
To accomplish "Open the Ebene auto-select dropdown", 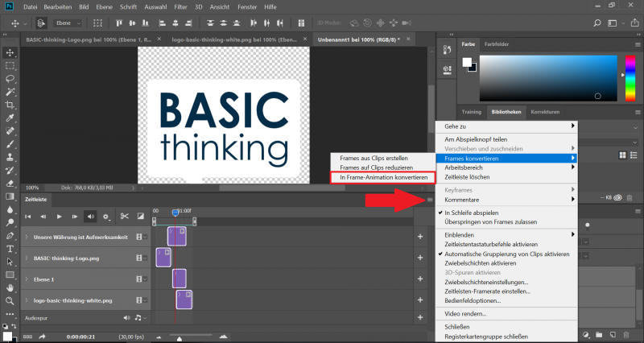I will pos(68,23).
